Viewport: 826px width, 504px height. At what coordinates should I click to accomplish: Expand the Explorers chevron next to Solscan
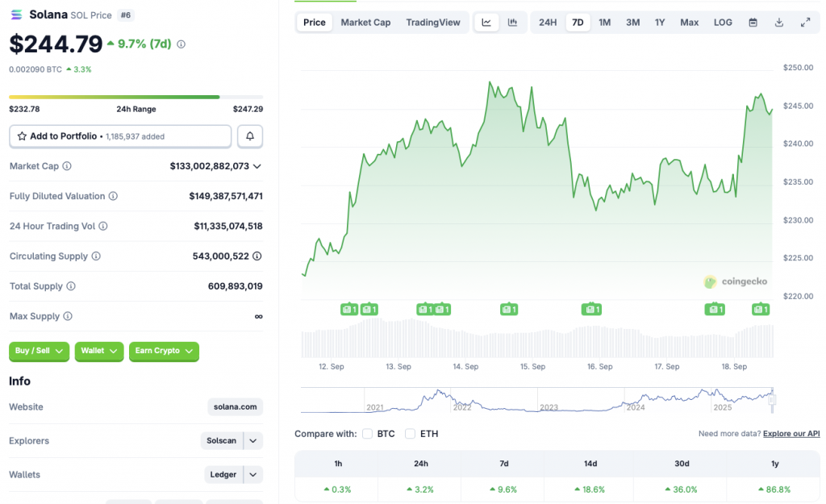252,441
